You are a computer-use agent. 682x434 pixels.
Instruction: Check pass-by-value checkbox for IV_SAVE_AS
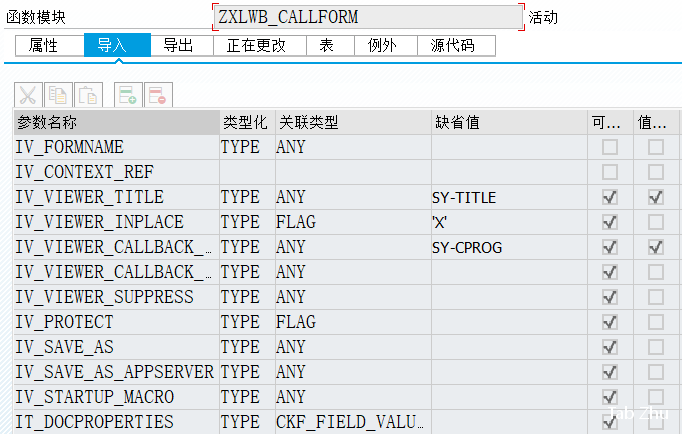656,347
